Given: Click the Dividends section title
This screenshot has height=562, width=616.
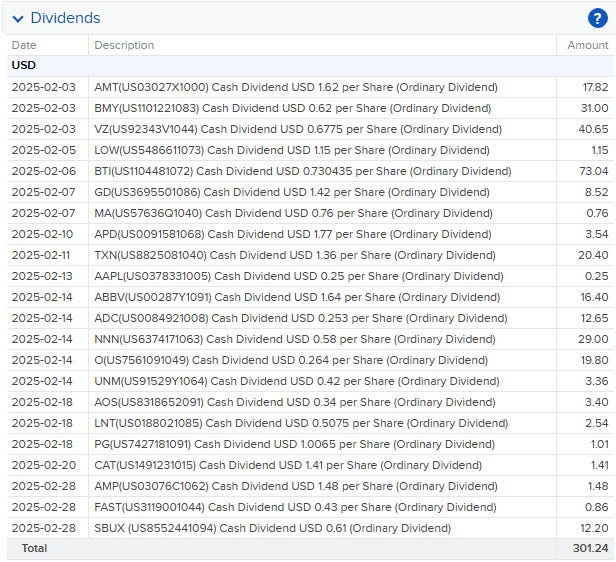Looking at the screenshot, I should [65, 18].
